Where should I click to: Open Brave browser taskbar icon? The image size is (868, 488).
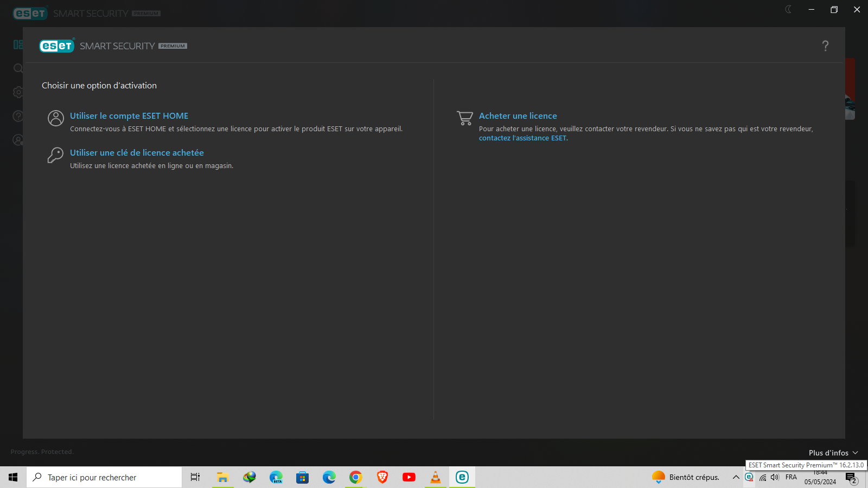382,477
